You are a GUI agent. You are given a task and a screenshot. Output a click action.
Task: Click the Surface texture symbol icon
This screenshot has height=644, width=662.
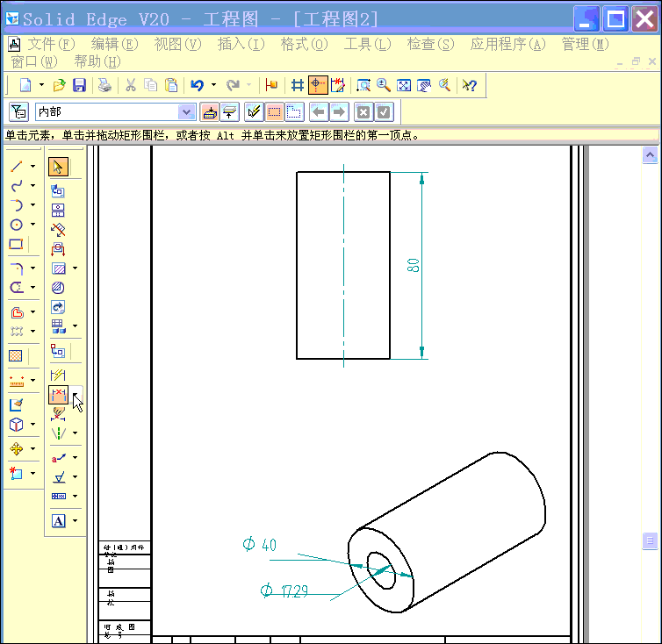[x=58, y=477]
